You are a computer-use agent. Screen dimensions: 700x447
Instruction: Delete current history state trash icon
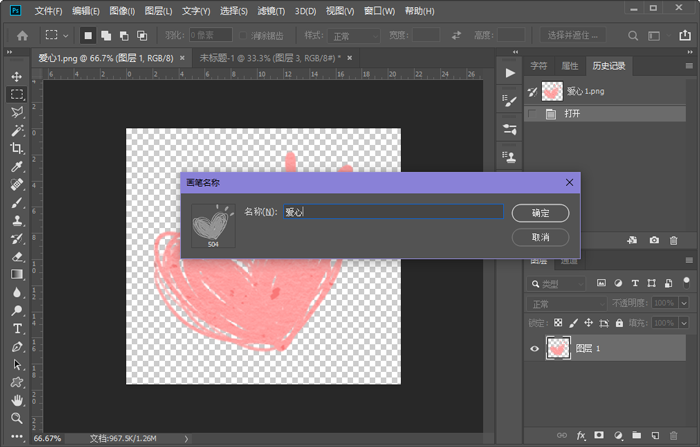click(674, 240)
